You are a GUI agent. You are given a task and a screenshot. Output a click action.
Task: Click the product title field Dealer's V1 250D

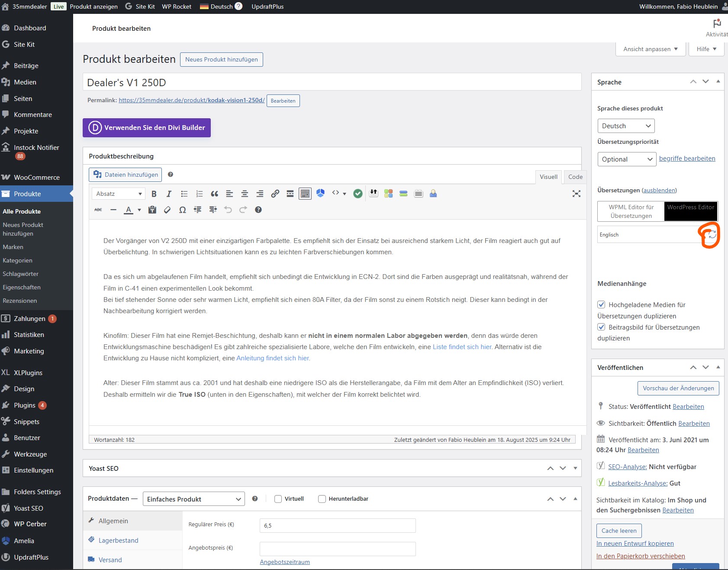coord(332,82)
